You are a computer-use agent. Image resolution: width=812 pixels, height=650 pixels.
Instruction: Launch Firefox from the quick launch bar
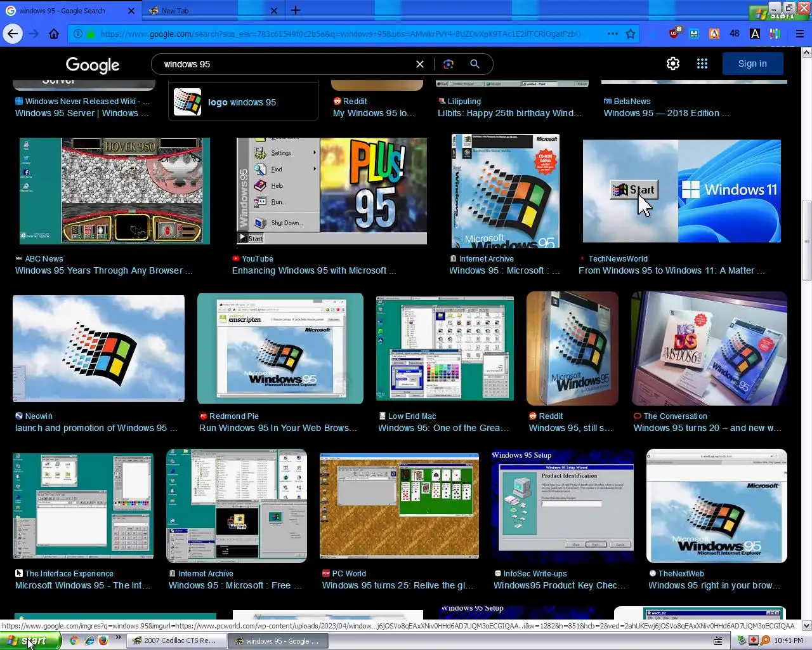103,640
